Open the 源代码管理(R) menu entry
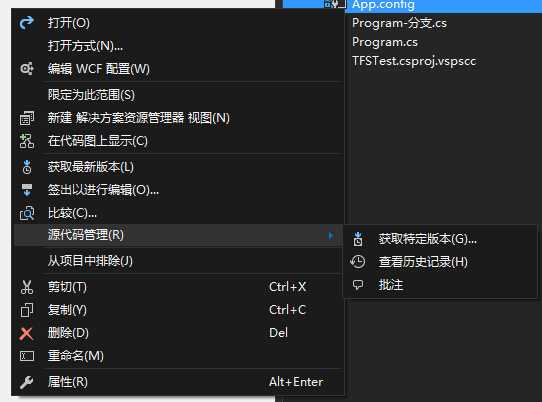Viewport: 542px width, 402px height. click(x=178, y=235)
